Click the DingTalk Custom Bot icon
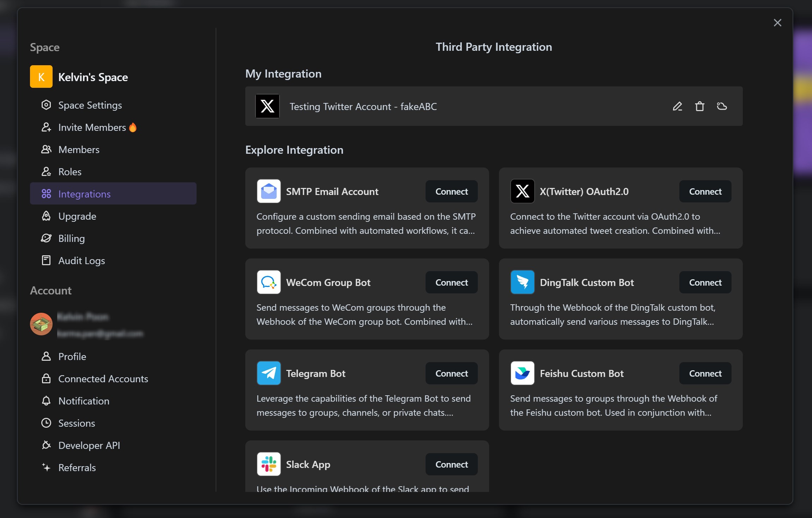The width and height of the screenshot is (812, 518). click(522, 282)
